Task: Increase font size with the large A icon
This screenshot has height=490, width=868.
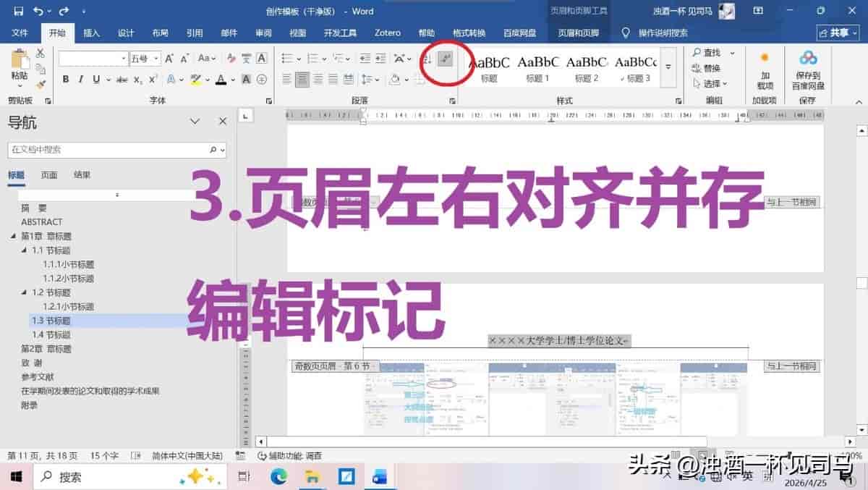Action: click(169, 59)
